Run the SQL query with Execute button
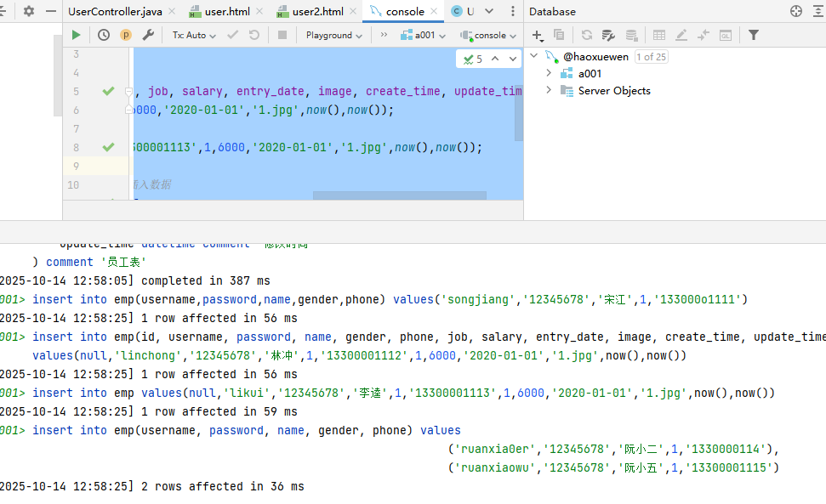The width and height of the screenshot is (826, 504). pyautogui.click(x=77, y=35)
